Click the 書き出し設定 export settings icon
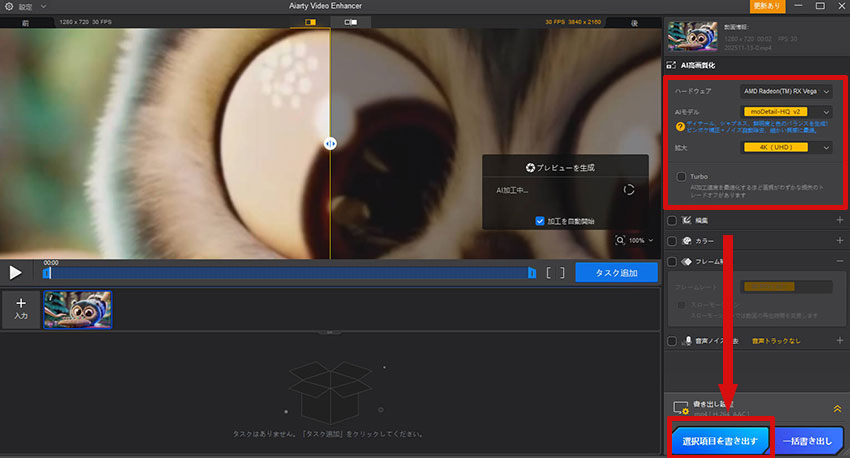The width and height of the screenshot is (850, 458). [x=681, y=408]
